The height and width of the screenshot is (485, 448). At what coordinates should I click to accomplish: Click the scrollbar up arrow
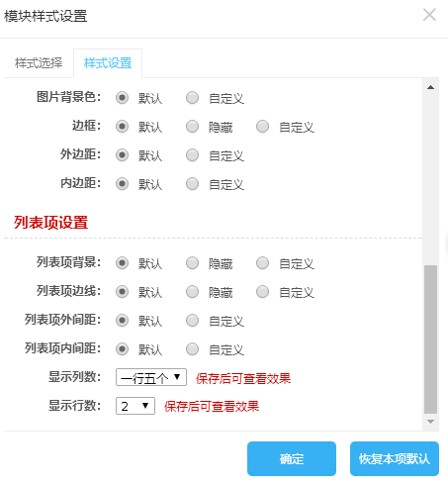click(430, 87)
